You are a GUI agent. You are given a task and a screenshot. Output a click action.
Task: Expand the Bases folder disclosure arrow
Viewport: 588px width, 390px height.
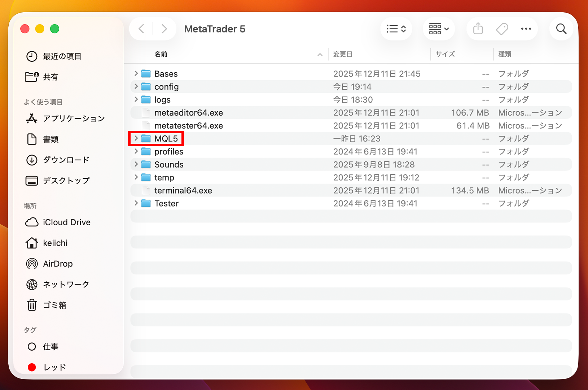point(136,73)
